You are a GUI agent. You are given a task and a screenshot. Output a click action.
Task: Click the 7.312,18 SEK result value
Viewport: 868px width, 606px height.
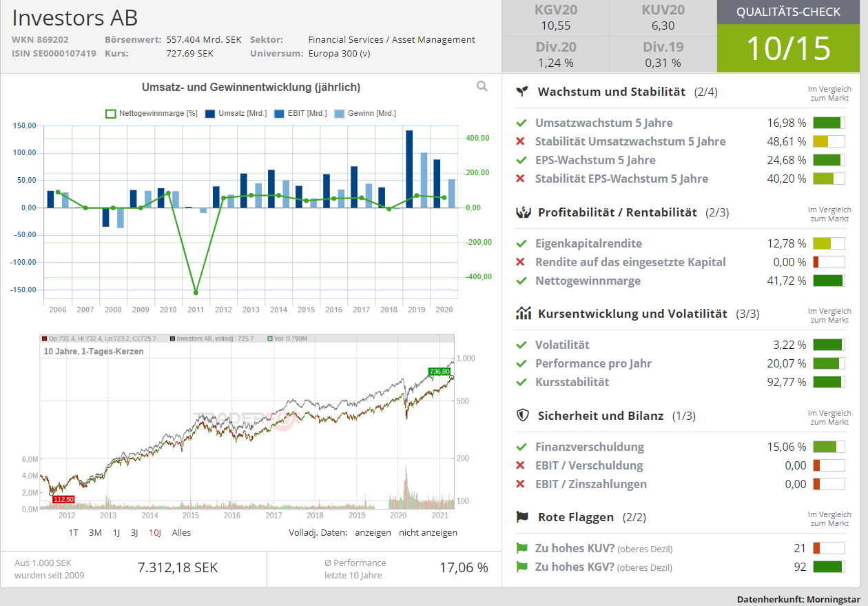pyautogui.click(x=178, y=567)
